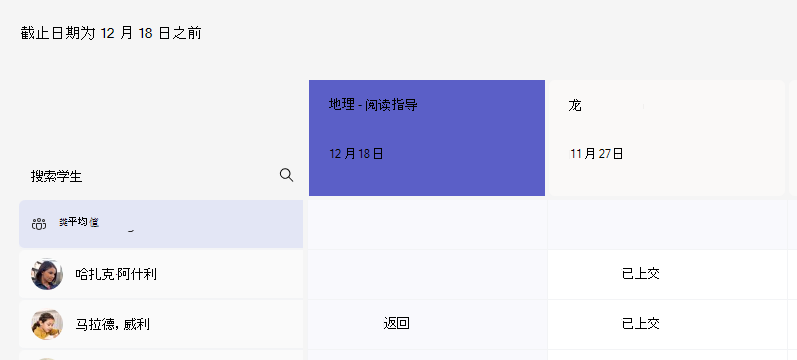Click the 12 月 18 日 due date text
Viewport: 797px width, 360px height.
(x=356, y=154)
